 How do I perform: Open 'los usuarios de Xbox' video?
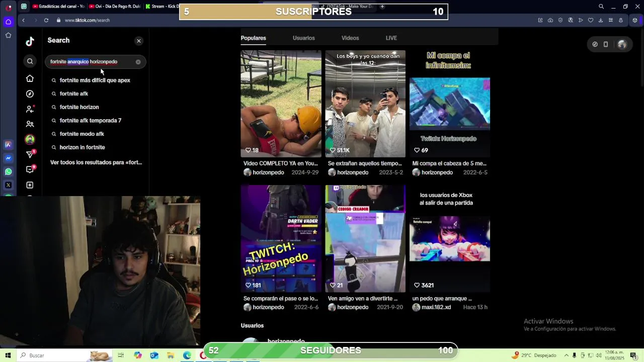click(x=450, y=238)
